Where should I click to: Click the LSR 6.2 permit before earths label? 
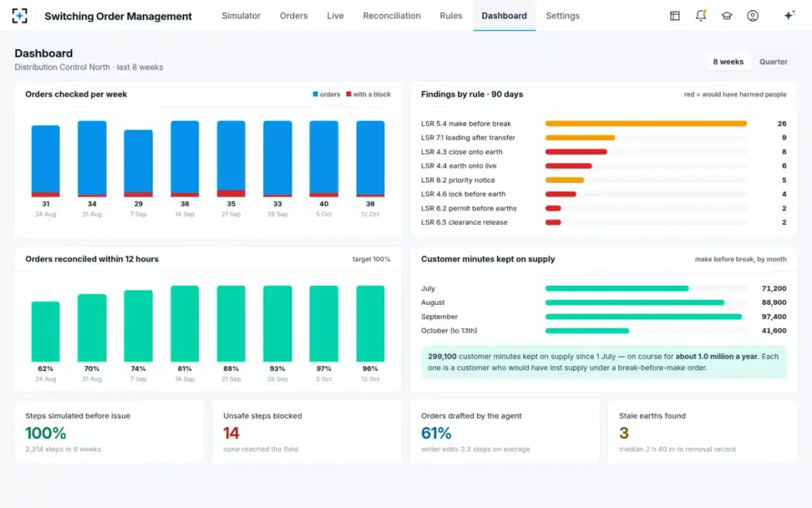pos(469,209)
